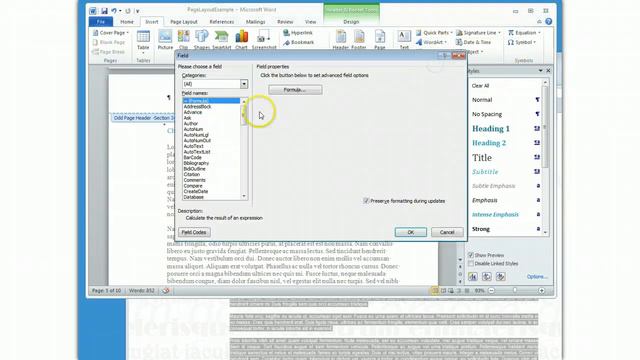Add a Bookmark from the ribbon
This screenshot has width=640, height=360.
299,42
